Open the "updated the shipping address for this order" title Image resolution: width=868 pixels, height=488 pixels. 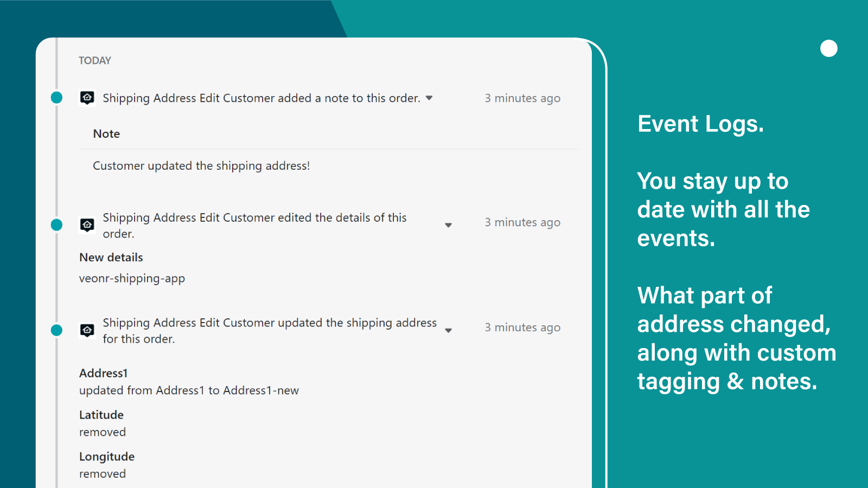coord(270,330)
